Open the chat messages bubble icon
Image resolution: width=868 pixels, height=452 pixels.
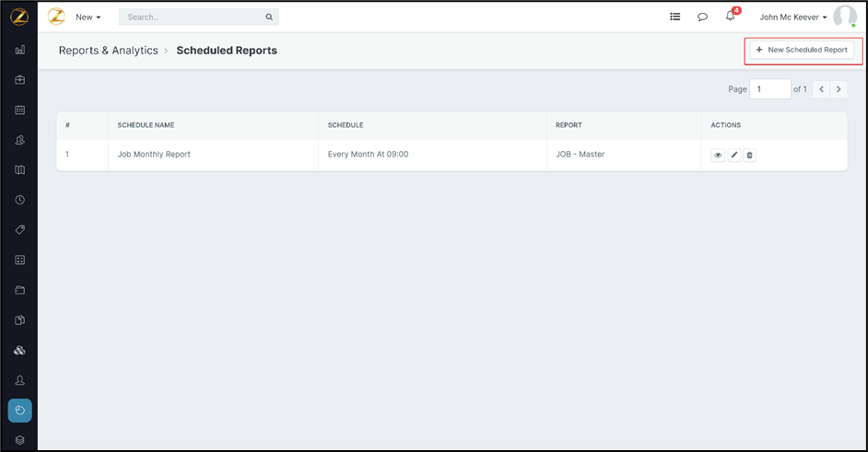point(702,17)
